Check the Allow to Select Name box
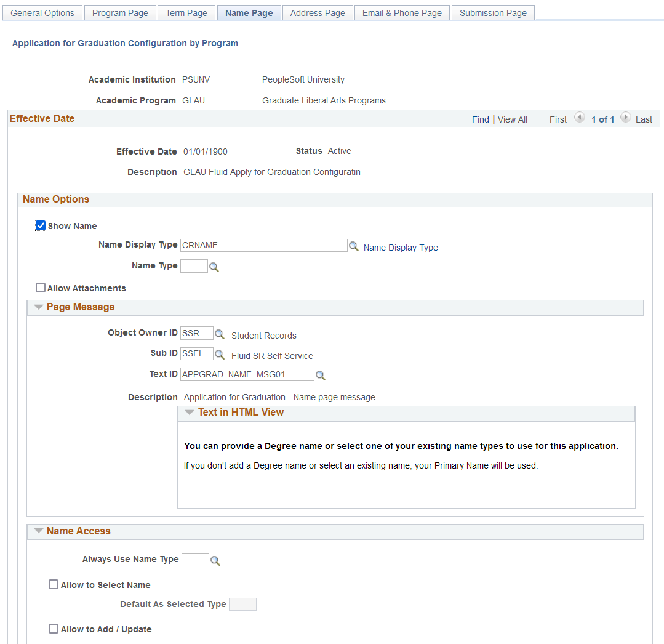The width and height of the screenshot is (664, 644). pyautogui.click(x=54, y=585)
